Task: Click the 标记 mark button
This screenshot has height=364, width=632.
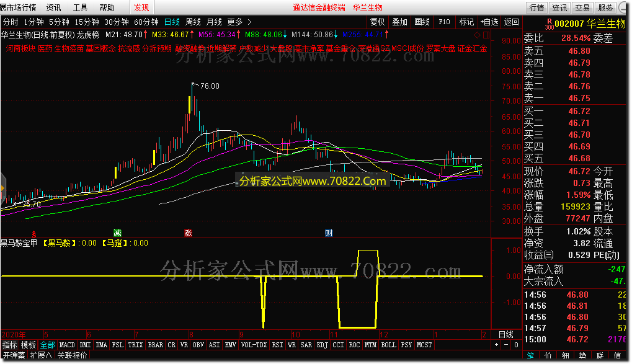Action: click(x=467, y=22)
